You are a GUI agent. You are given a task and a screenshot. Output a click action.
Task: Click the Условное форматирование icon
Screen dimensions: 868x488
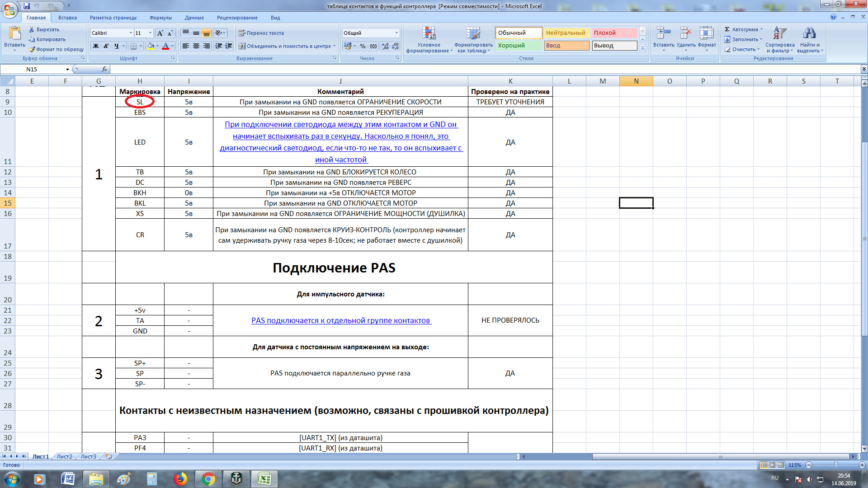pyautogui.click(x=429, y=33)
